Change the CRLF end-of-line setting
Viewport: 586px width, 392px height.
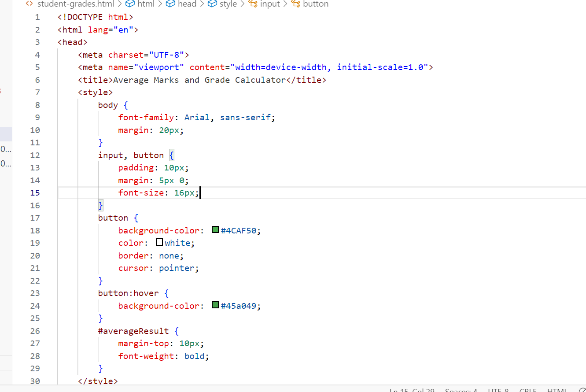[x=528, y=389]
